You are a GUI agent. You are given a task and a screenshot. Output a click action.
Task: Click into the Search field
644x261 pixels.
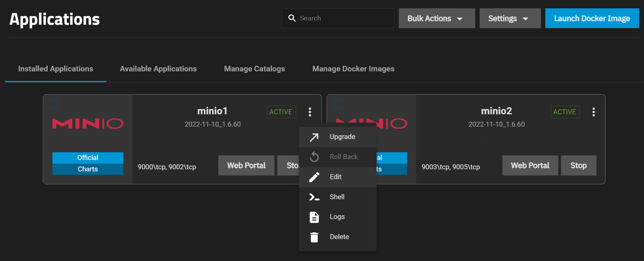[x=338, y=18]
